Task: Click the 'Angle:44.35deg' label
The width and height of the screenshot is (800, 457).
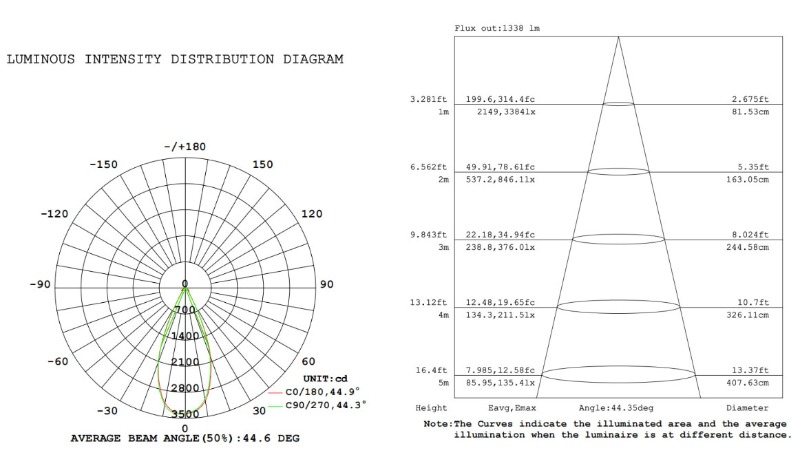Action: tap(615, 408)
